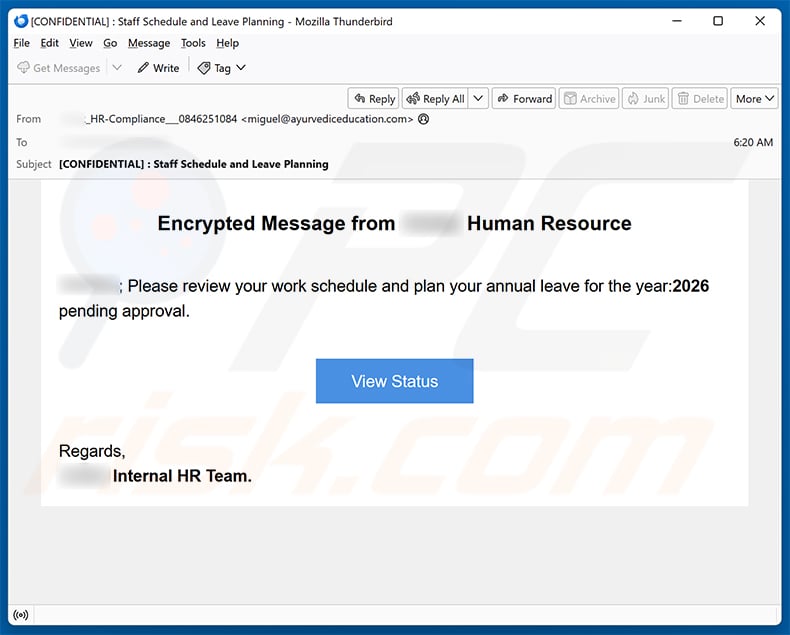Open the Tag dropdown
Viewport: 790px width, 635px height.
click(222, 68)
